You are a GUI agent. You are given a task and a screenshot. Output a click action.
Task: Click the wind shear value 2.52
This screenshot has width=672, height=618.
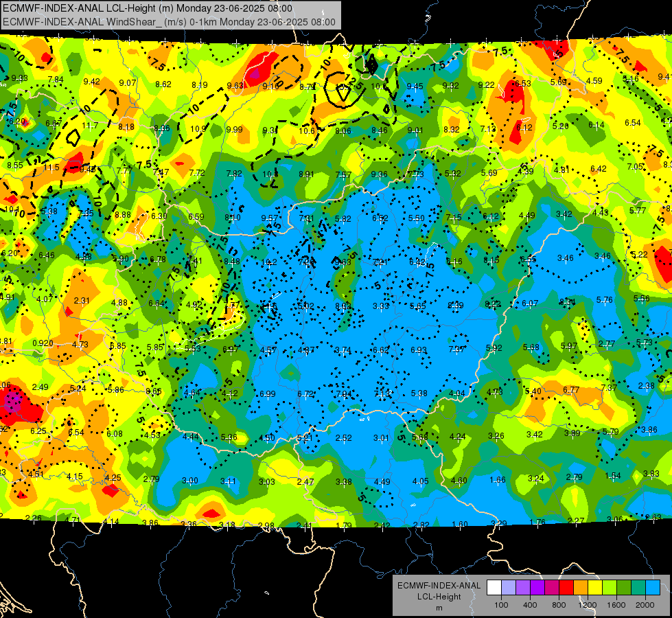344,438
